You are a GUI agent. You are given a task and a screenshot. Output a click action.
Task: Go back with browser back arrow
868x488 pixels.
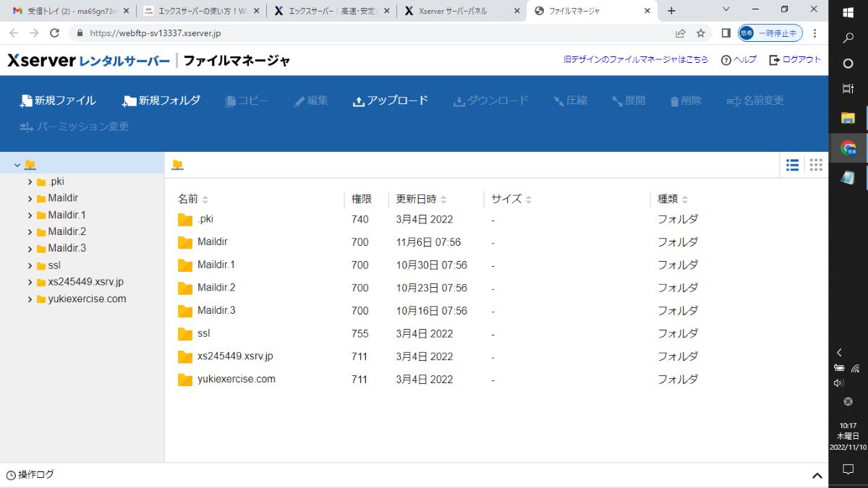coord(14,33)
